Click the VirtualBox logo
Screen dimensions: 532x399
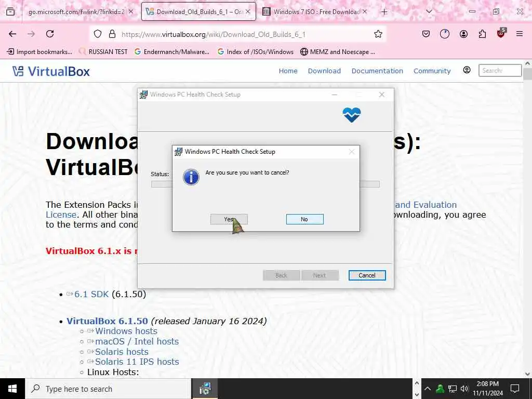51,71
